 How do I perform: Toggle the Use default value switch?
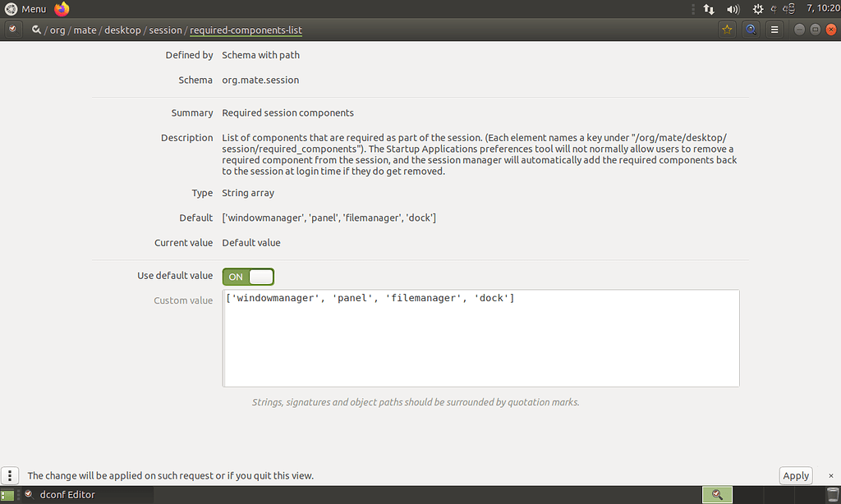click(248, 277)
